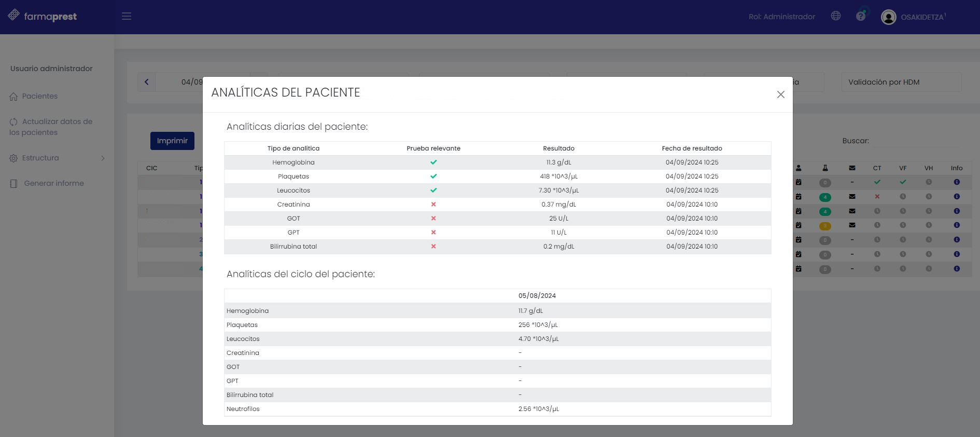Select the 11.3 g/dL Hemoglobina result
Viewport: 980px width, 437px height.
pos(558,162)
